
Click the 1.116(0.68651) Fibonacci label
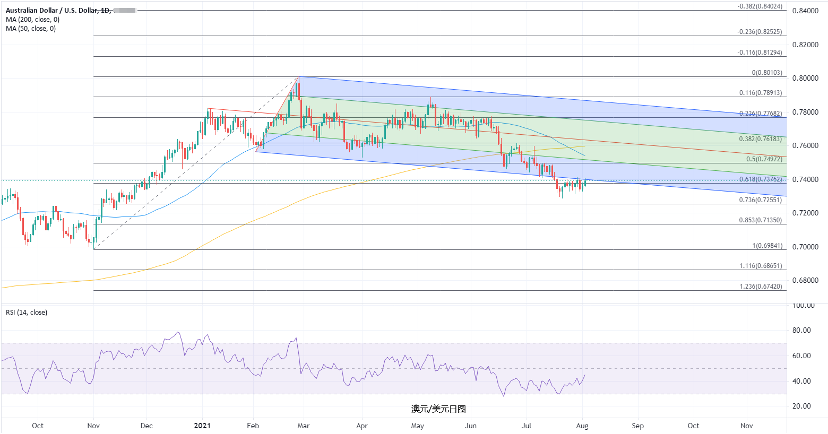(x=761, y=266)
